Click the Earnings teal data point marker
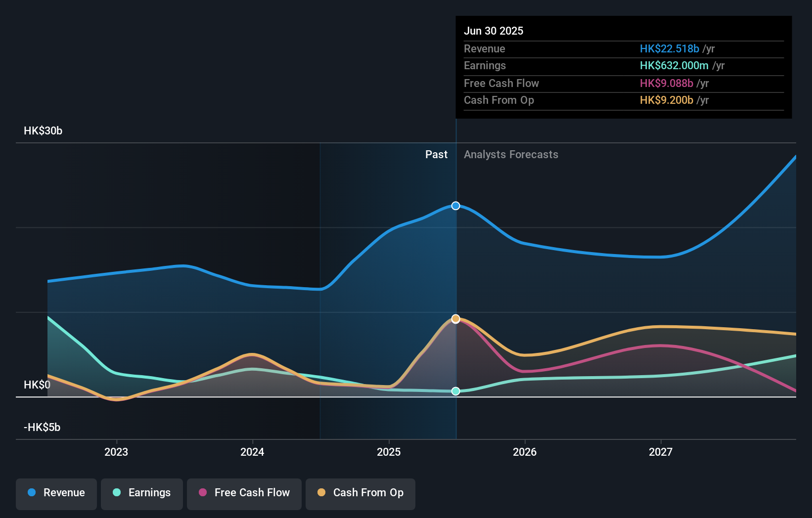The image size is (812, 518). (x=456, y=391)
